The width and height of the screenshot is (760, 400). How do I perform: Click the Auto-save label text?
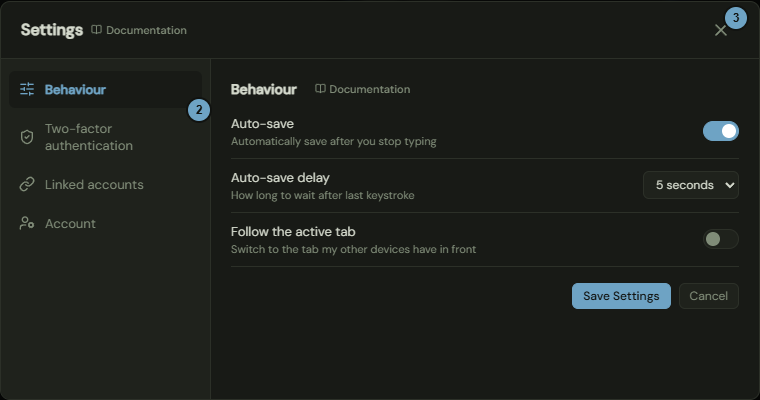point(262,124)
